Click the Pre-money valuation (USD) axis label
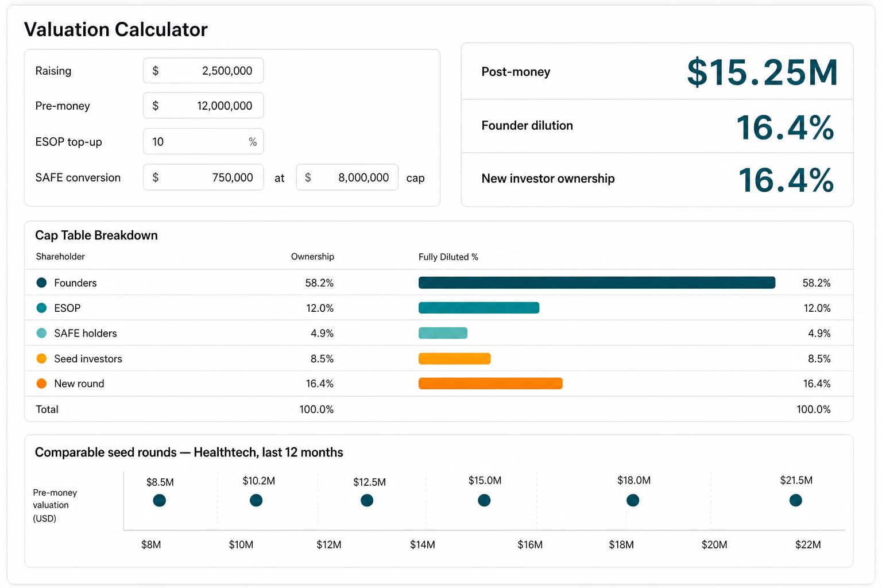 tap(55, 505)
